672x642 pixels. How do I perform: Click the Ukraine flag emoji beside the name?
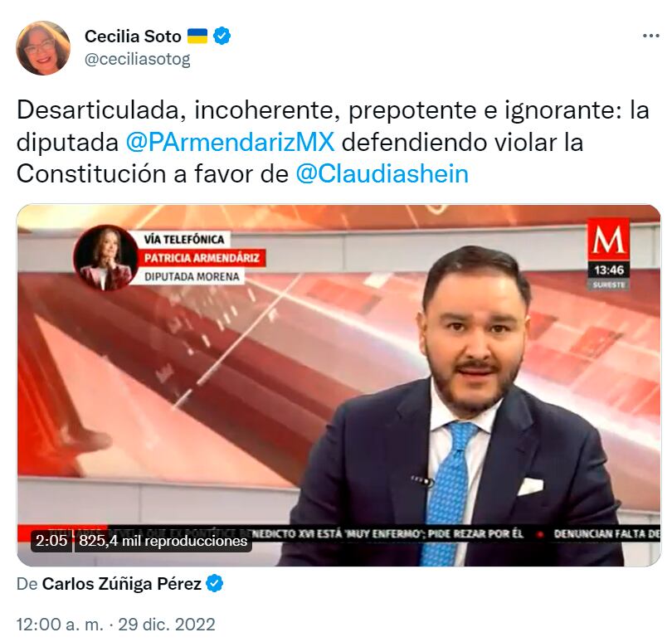[x=197, y=36]
